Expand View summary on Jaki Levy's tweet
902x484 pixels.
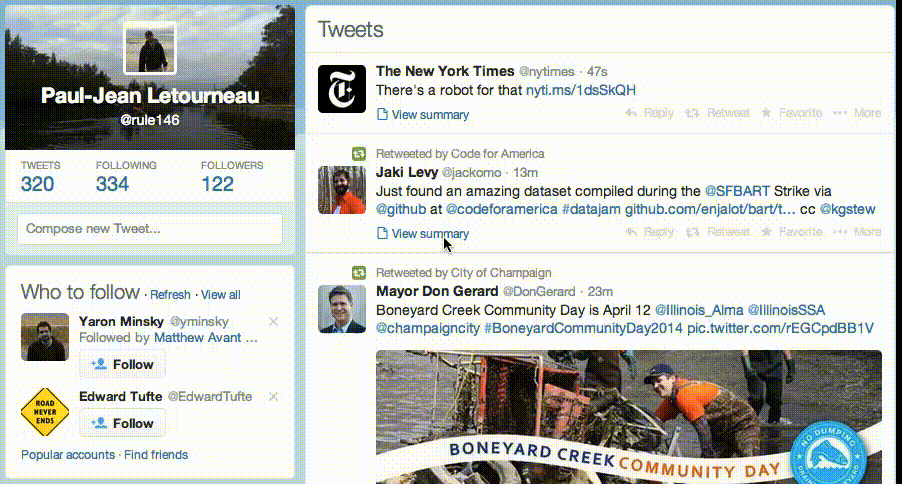423,234
